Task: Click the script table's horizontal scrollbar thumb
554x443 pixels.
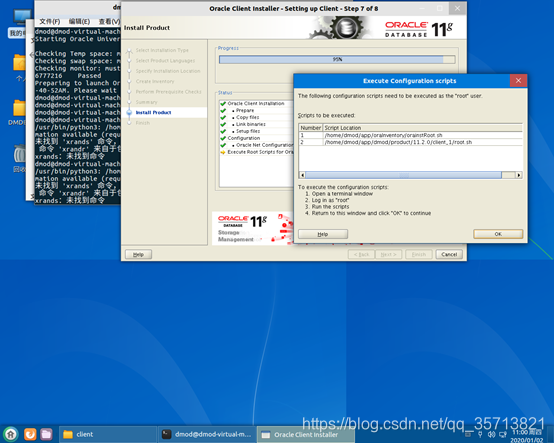Action: [403, 175]
